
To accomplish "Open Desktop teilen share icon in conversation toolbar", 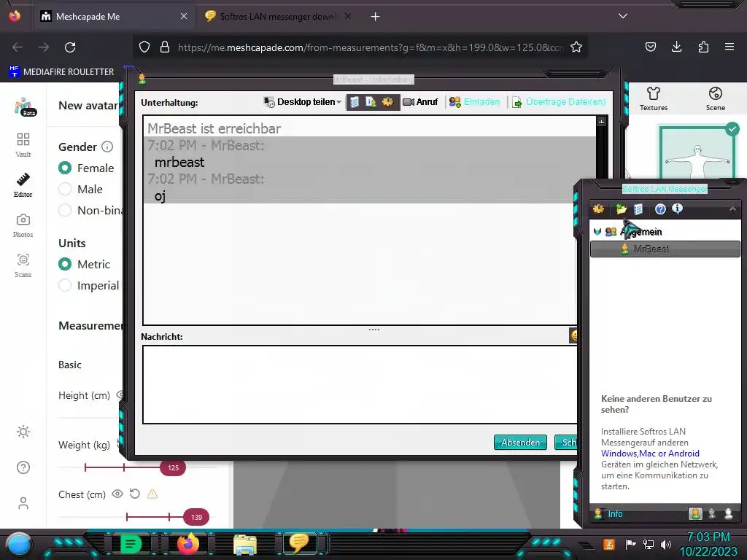I will point(269,102).
